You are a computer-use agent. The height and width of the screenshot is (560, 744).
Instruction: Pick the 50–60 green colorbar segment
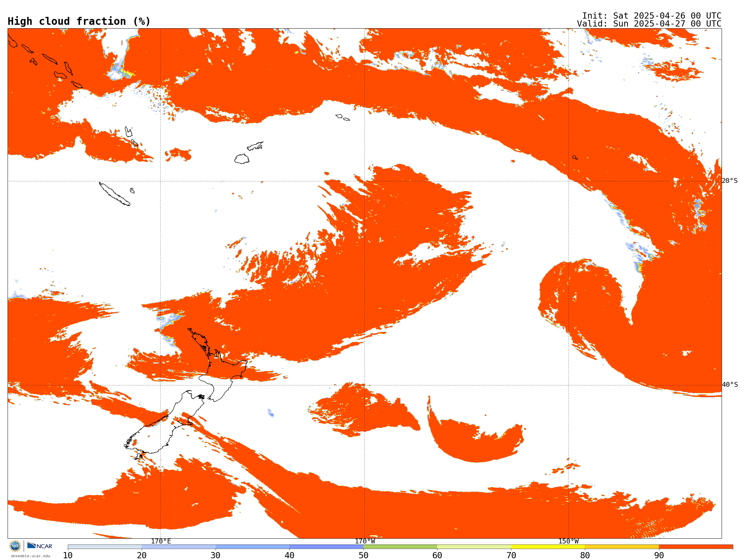400,547
